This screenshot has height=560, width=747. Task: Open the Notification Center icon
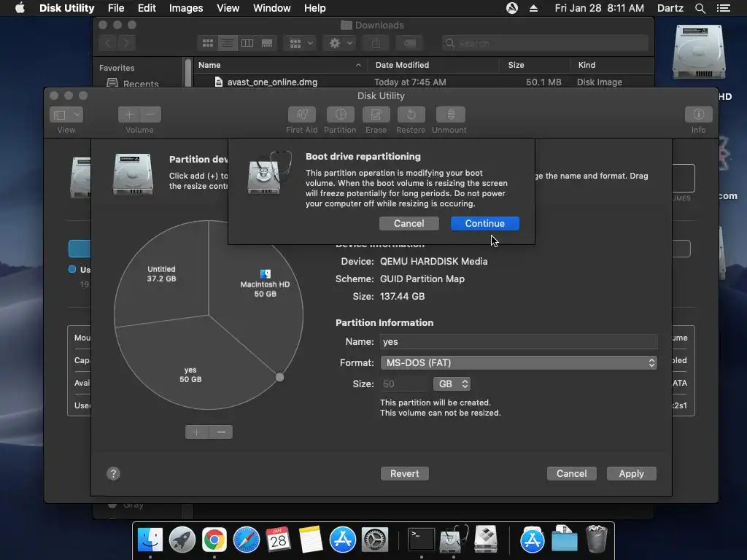(723, 8)
